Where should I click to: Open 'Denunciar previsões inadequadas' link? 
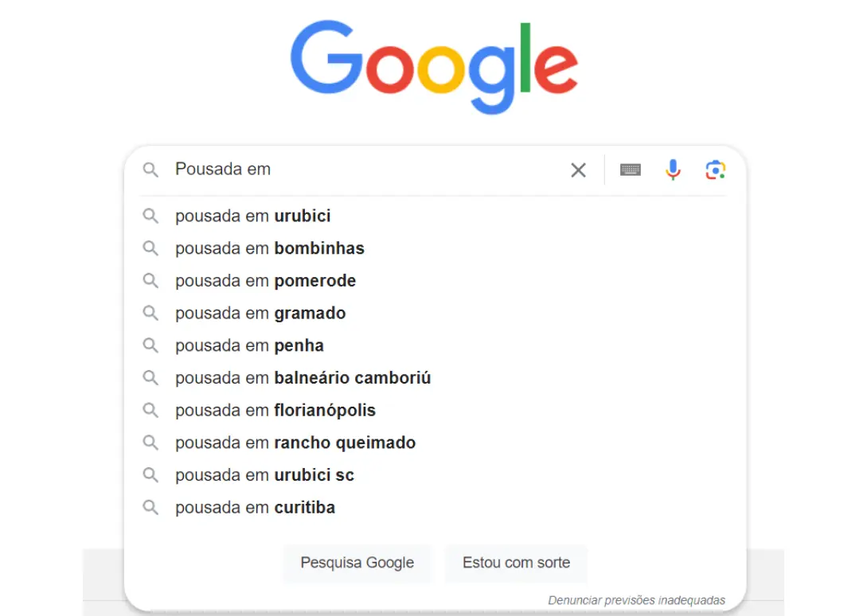coord(636,600)
